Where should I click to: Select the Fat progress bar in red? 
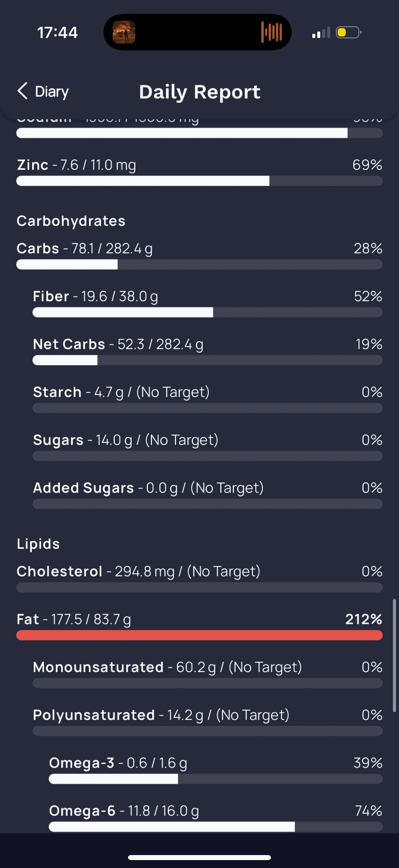[199, 635]
